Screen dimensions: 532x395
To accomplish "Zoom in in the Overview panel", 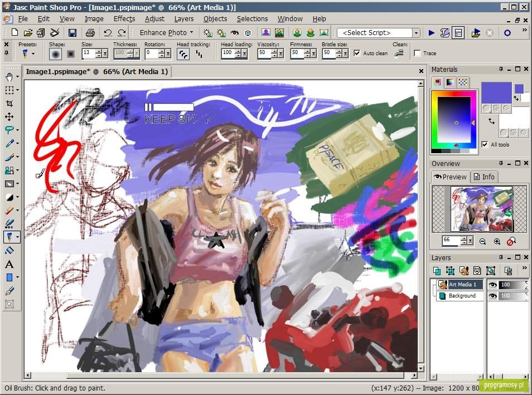I will click(497, 241).
